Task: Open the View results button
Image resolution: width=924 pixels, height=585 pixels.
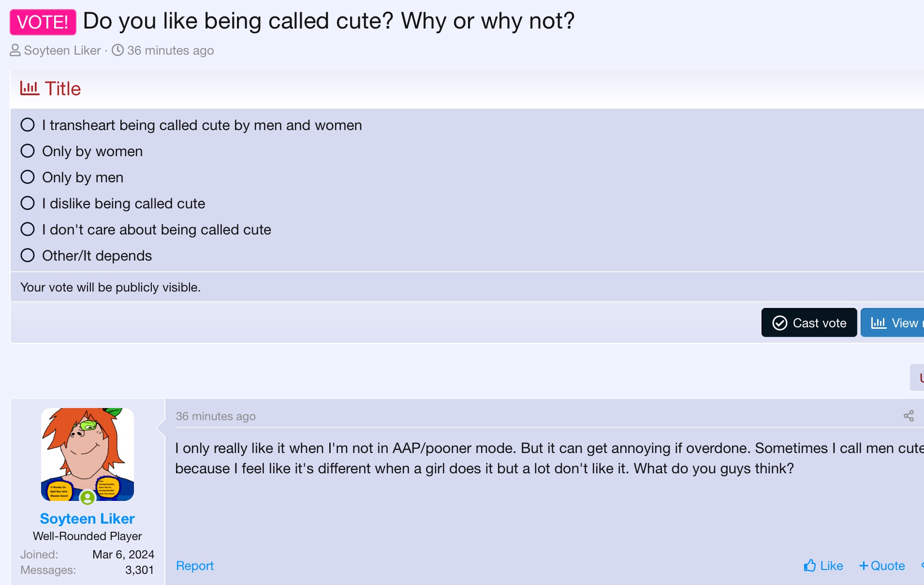Action: click(x=894, y=323)
